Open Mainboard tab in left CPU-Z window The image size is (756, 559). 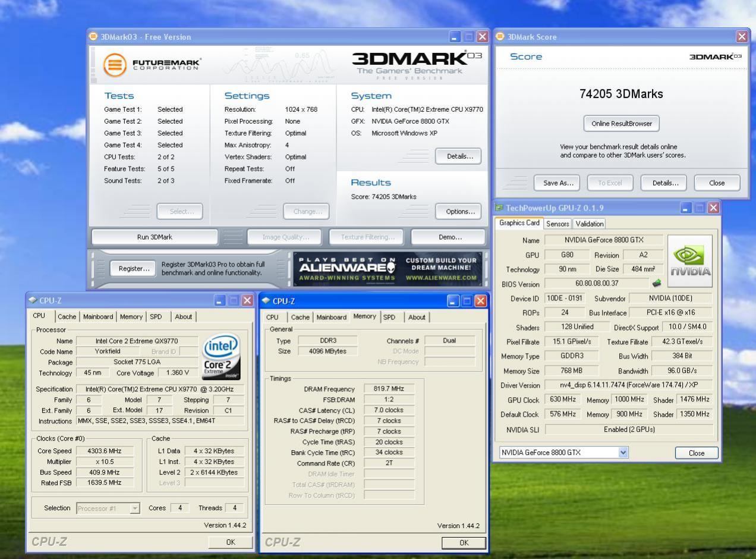pyautogui.click(x=98, y=316)
